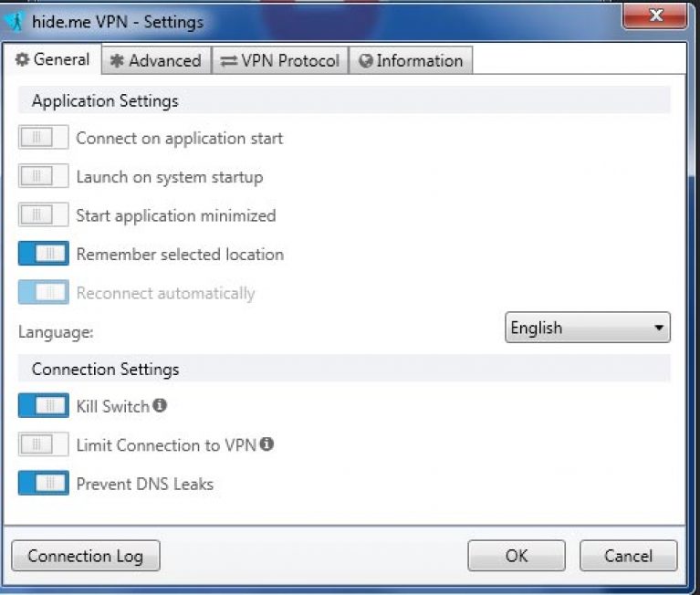This screenshot has height=595, width=700.
Task: Enable Connect on application start
Action: [x=43, y=137]
